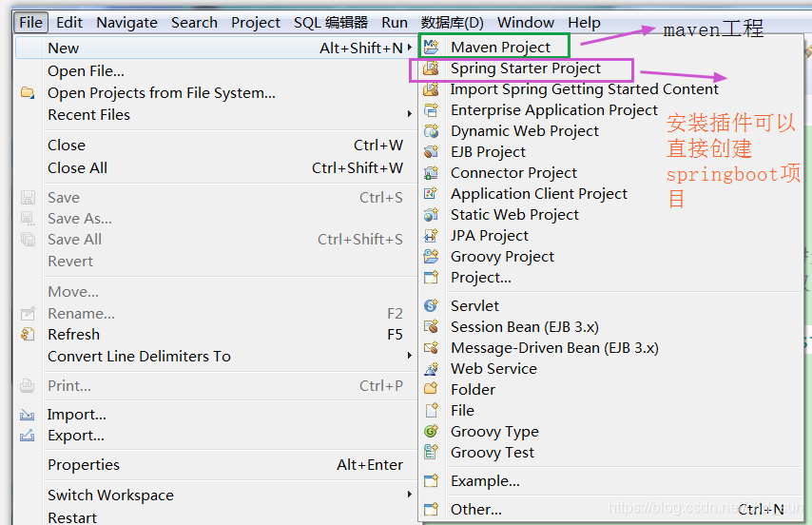Click the Application Client Project icon
The width and height of the screenshot is (812, 525).
tap(431, 194)
